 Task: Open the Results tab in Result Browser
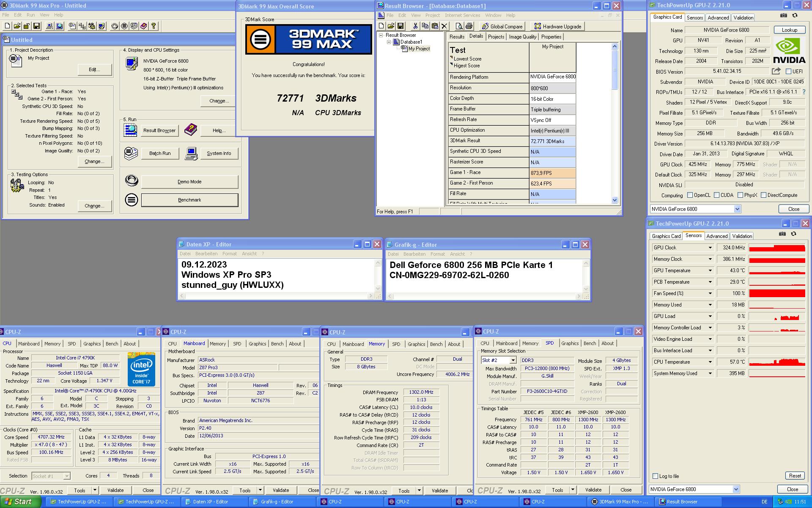point(457,37)
